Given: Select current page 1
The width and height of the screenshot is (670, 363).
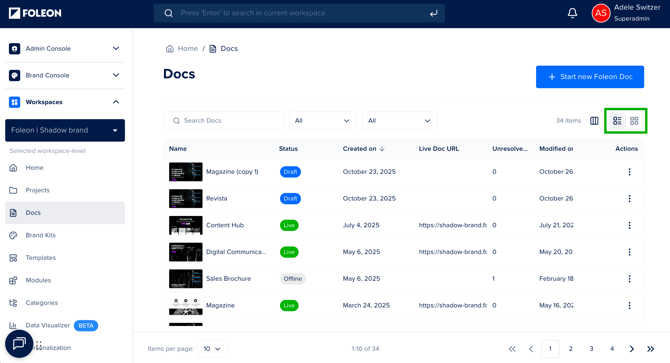Looking at the screenshot, I should [550, 349].
